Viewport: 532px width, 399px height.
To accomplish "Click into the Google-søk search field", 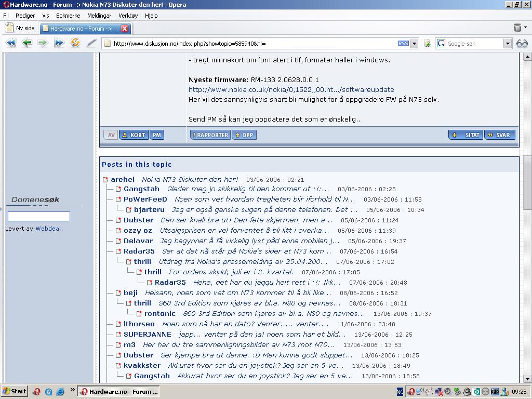I will (474, 44).
